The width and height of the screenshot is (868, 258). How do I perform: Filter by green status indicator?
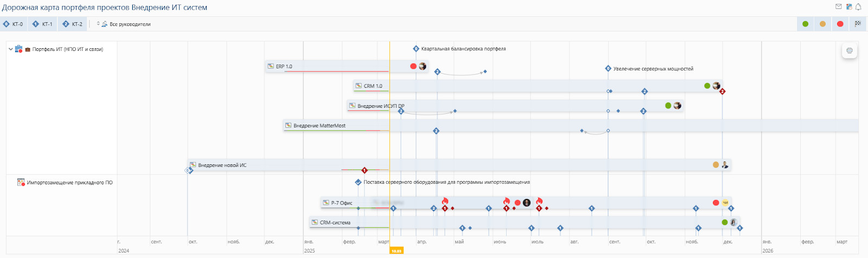tap(805, 24)
